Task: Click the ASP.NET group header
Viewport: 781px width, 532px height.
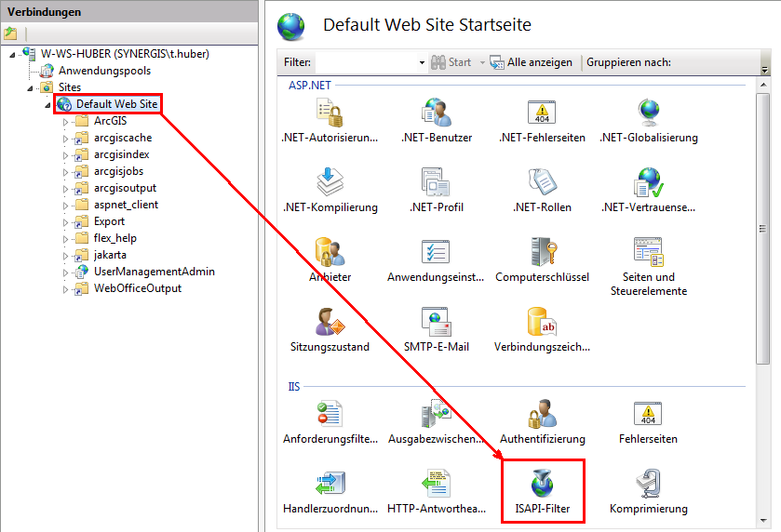Action: tap(310, 85)
